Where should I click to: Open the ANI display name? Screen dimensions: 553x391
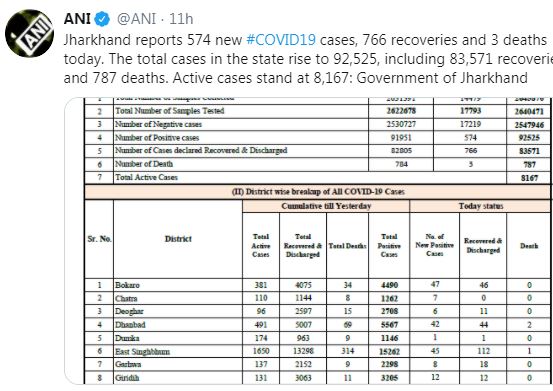[x=77, y=19]
